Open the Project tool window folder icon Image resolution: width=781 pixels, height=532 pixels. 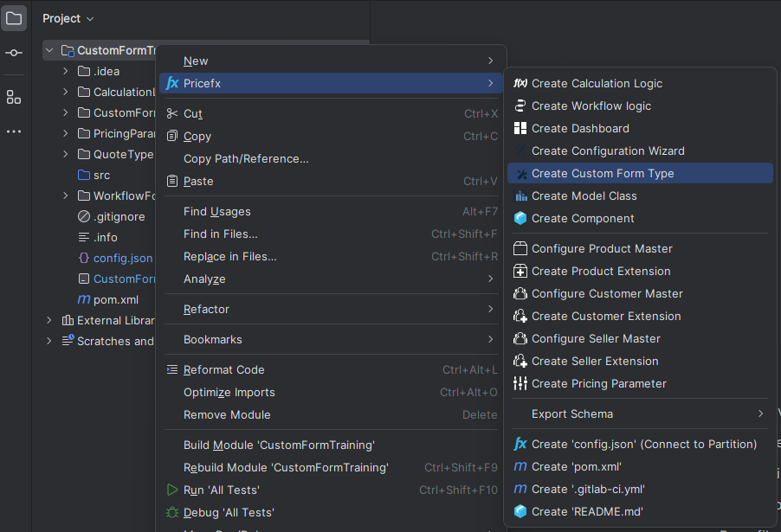14,18
